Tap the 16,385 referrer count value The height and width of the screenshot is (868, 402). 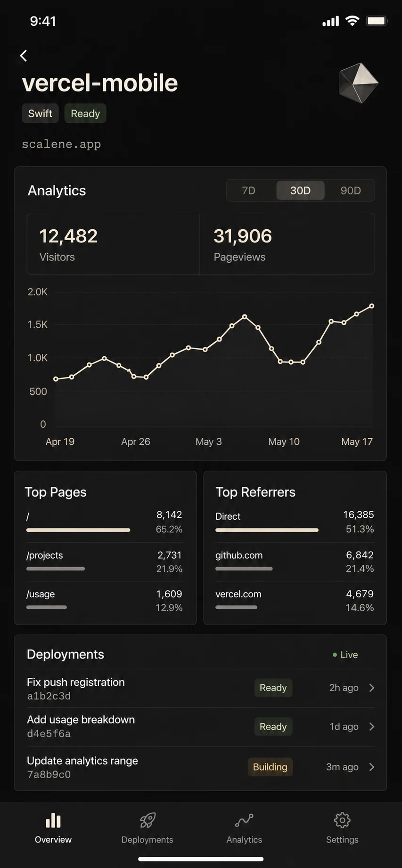(x=359, y=515)
